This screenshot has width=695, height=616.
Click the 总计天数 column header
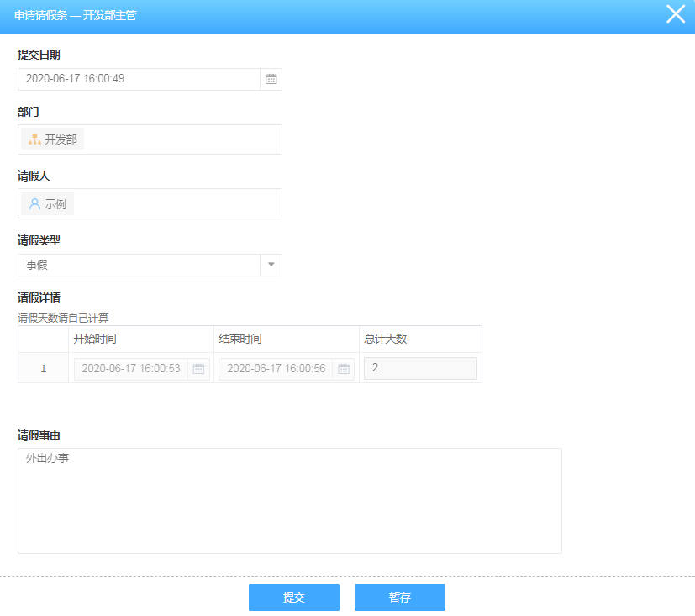[x=420, y=339]
